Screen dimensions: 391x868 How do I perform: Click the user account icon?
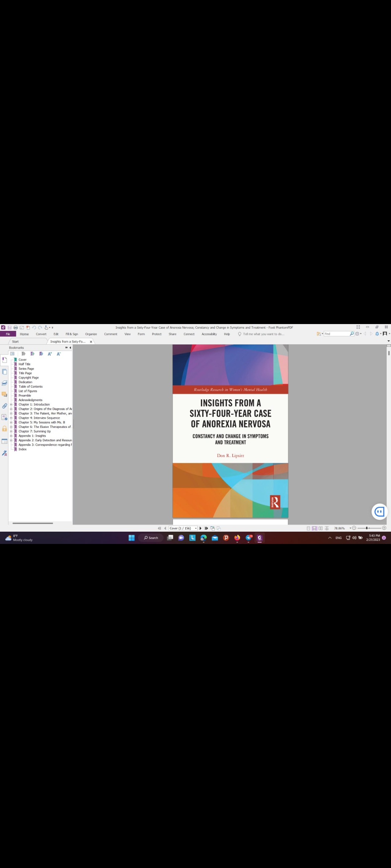385,334
